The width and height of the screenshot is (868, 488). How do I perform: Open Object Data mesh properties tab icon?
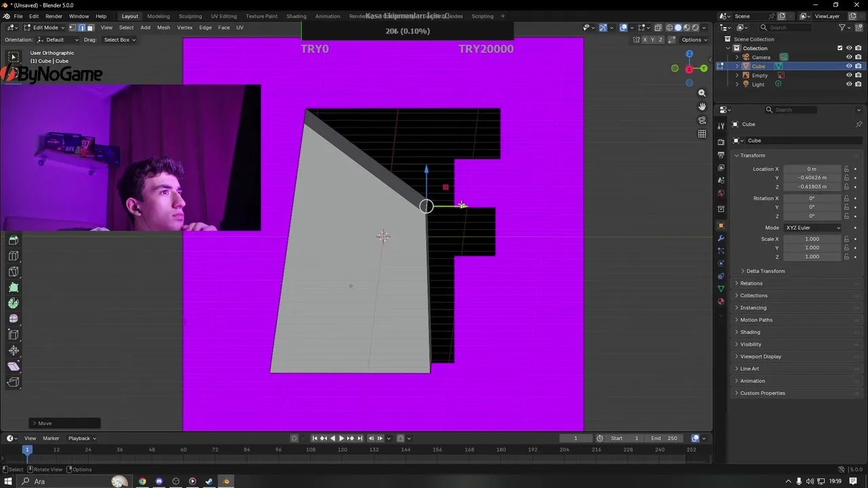coord(721,289)
